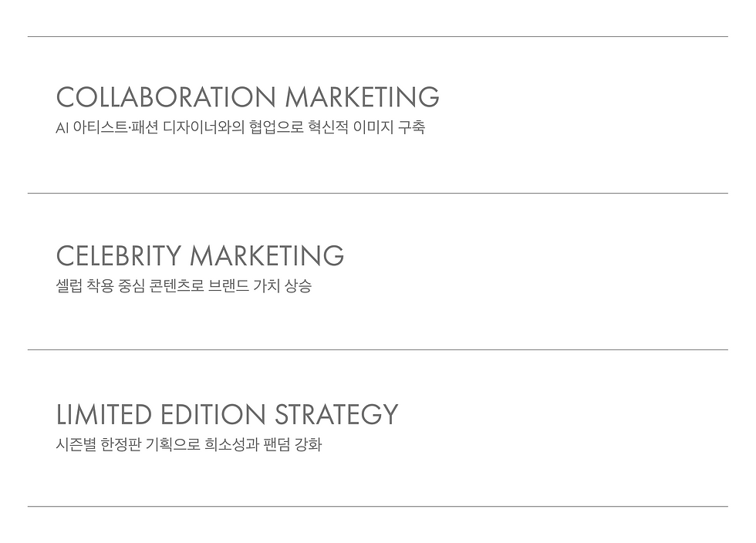This screenshot has width=756, height=543.
Task: Open the CELEBRITY MARKETING section title
Action: [200, 256]
